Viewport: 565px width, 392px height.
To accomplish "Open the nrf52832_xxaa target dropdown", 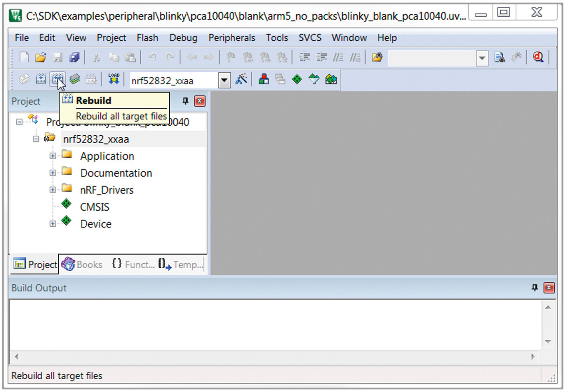I will pyautogui.click(x=224, y=80).
